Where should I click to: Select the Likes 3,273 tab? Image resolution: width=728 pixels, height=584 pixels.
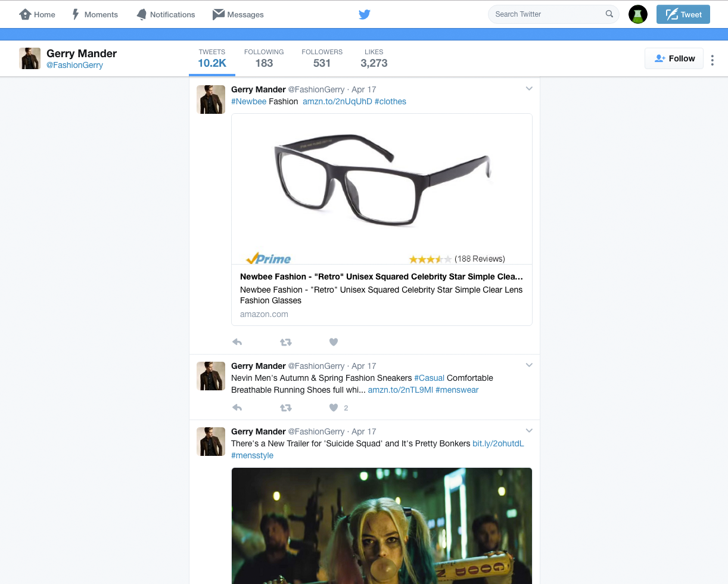[374, 58]
